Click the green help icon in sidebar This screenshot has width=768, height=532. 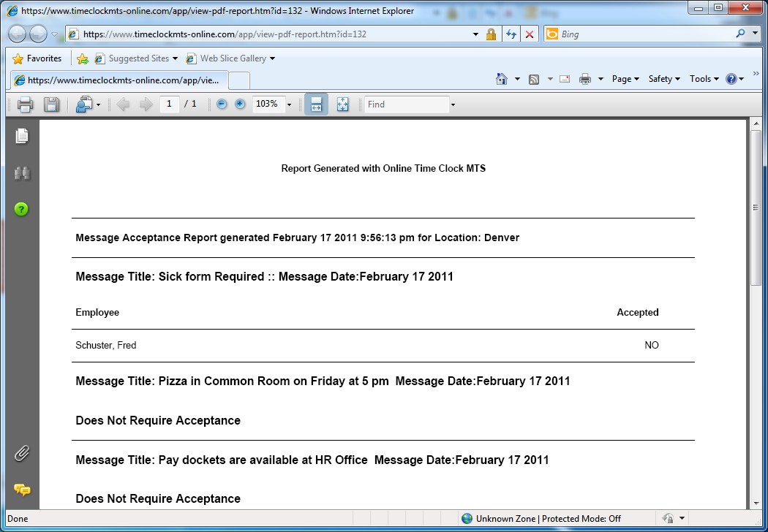click(21, 210)
